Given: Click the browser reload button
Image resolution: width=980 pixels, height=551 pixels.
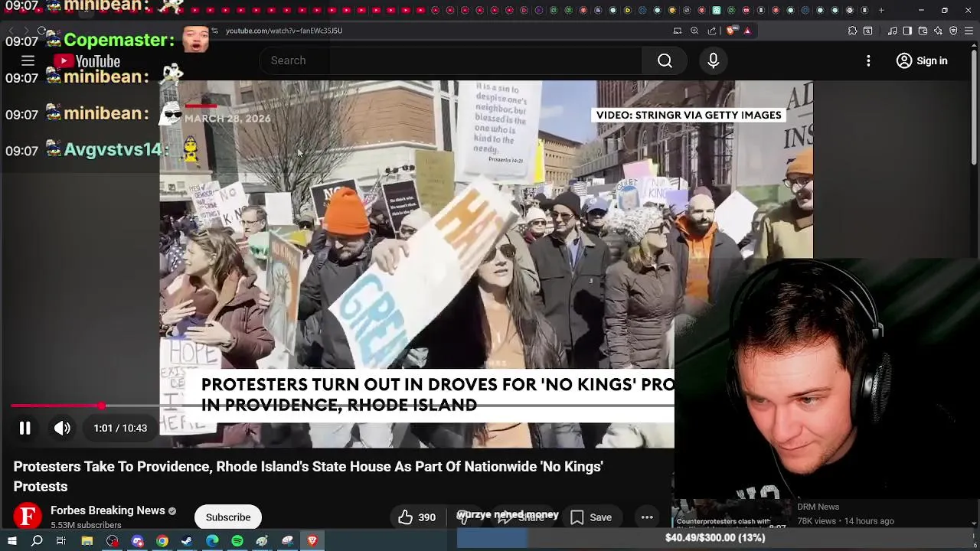Looking at the screenshot, I should (x=42, y=31).
